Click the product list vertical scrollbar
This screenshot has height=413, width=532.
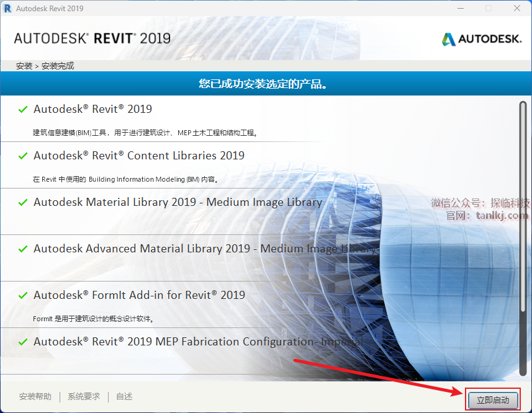523,236
